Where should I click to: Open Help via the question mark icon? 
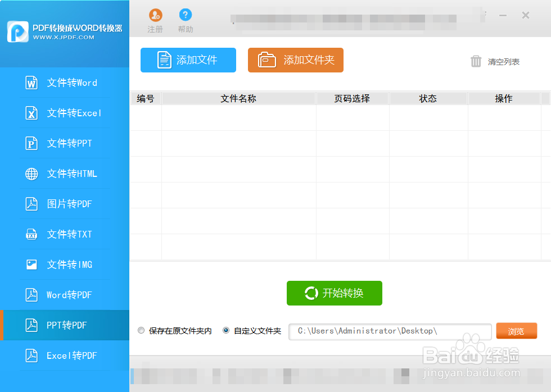[x=186, y=15]
